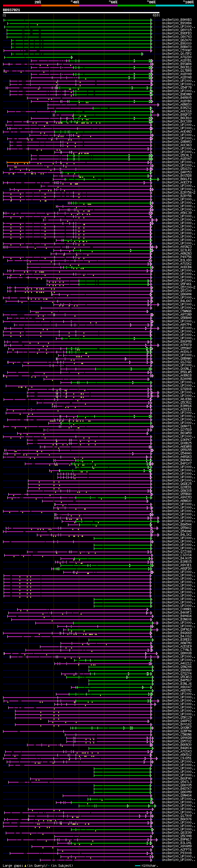This screenshot has height=868, width=197.
Task: Choose the UniRef100_B8BAT0 entry
Action: click(177, 47)
